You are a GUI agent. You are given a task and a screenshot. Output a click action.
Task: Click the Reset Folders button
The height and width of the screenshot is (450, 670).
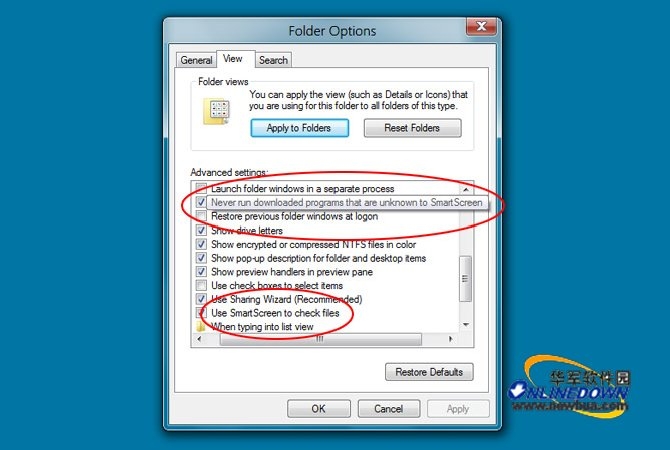[x=412, y=128]
